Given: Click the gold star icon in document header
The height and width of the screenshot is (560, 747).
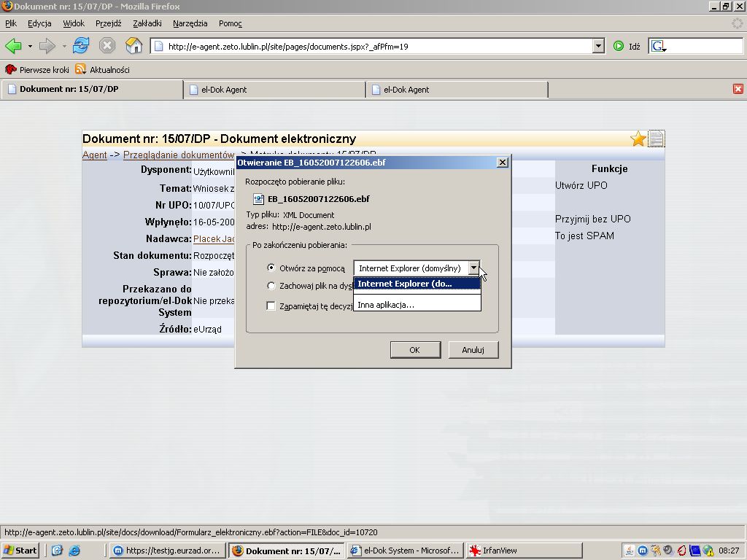Looking at the screenshot, I should (x=638, y=139).
